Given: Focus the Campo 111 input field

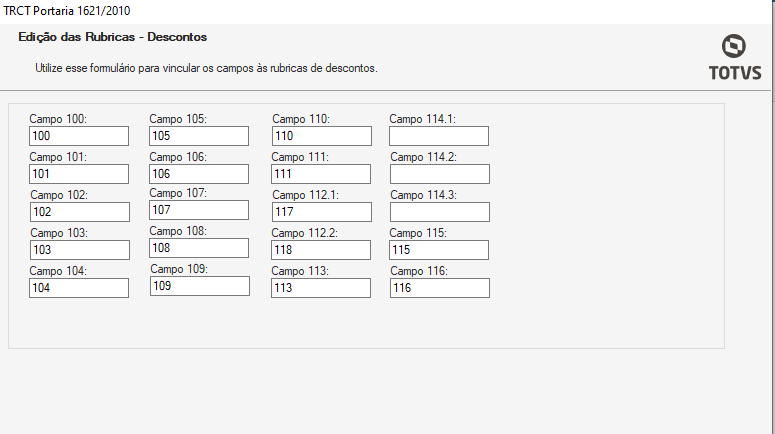Looking at the screenshot, I should (x=321, y=174).
